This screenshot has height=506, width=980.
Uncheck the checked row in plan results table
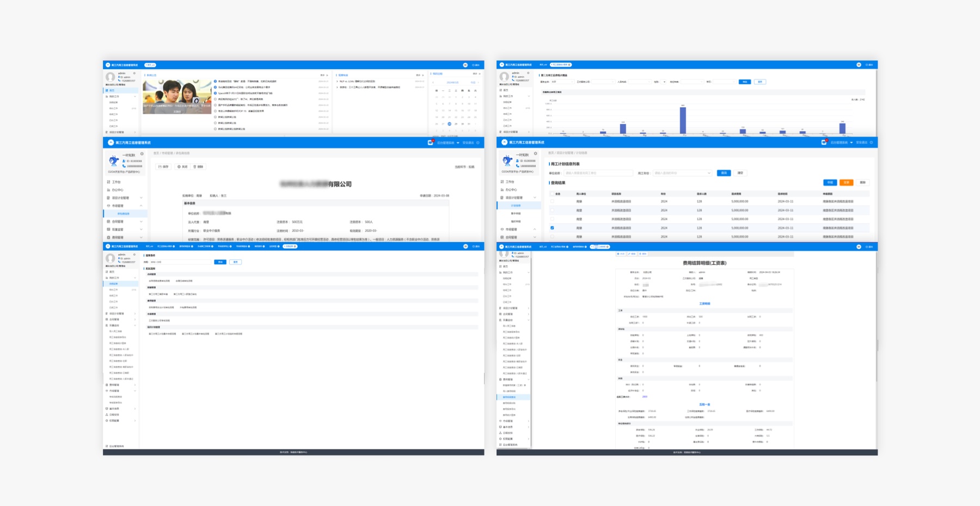pos(552,228)
